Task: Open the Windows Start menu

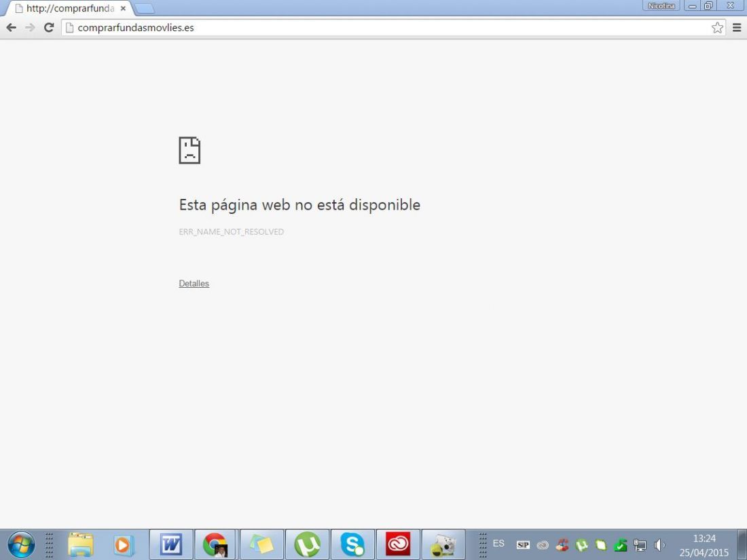Action: [x=21, y=544]
